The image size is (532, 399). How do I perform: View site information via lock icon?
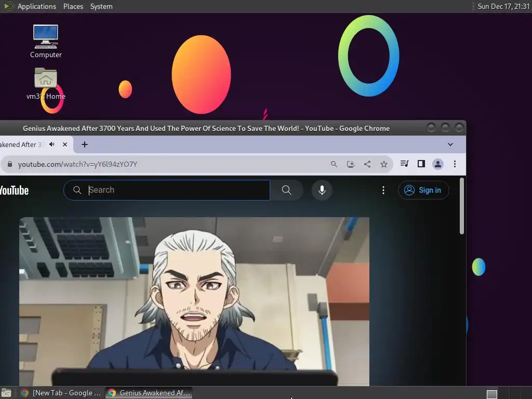pyautogui.click(x=10, y=164)
